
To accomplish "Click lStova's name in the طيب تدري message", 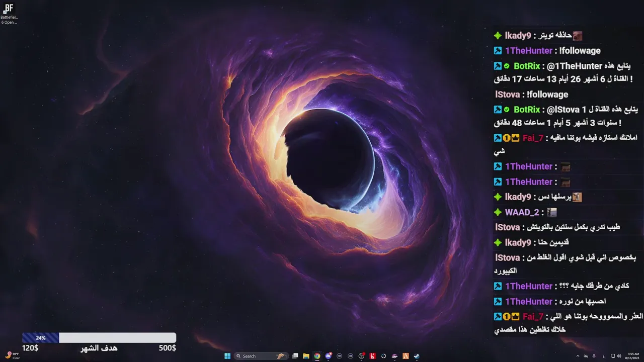I will pyautogui.click(x=507, y=227).
